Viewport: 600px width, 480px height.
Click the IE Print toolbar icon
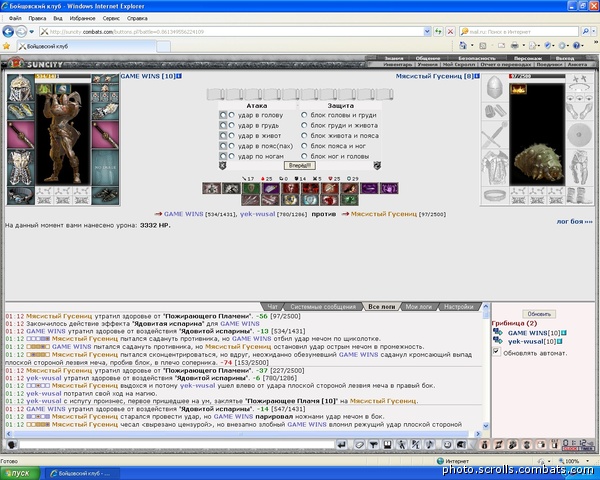(x=515, y=46)
